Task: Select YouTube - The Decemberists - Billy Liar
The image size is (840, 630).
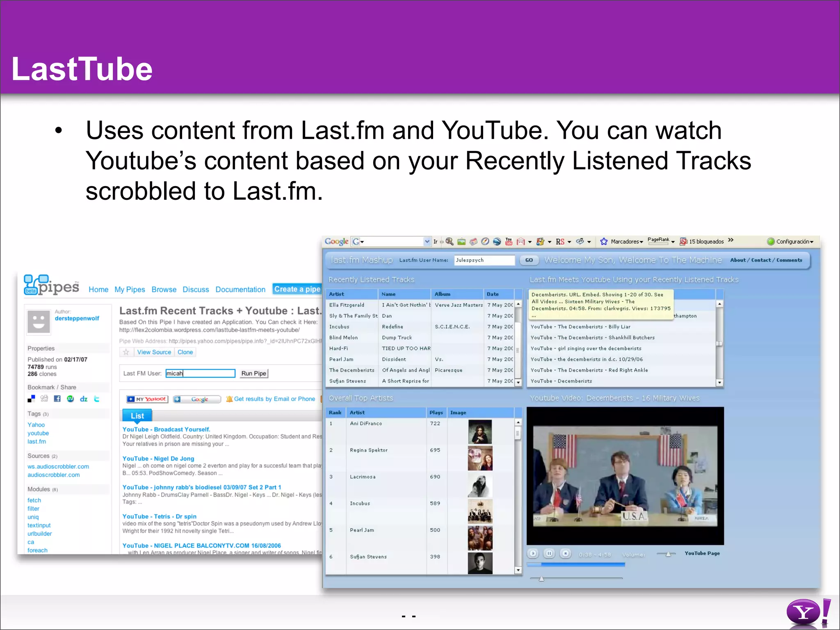Action: (580, 327)
